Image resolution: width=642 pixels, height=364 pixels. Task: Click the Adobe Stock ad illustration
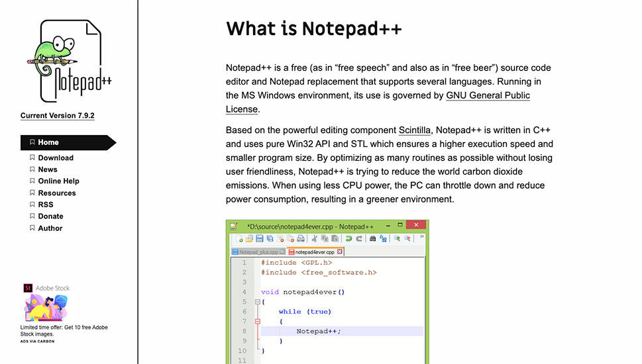(46, 308)
